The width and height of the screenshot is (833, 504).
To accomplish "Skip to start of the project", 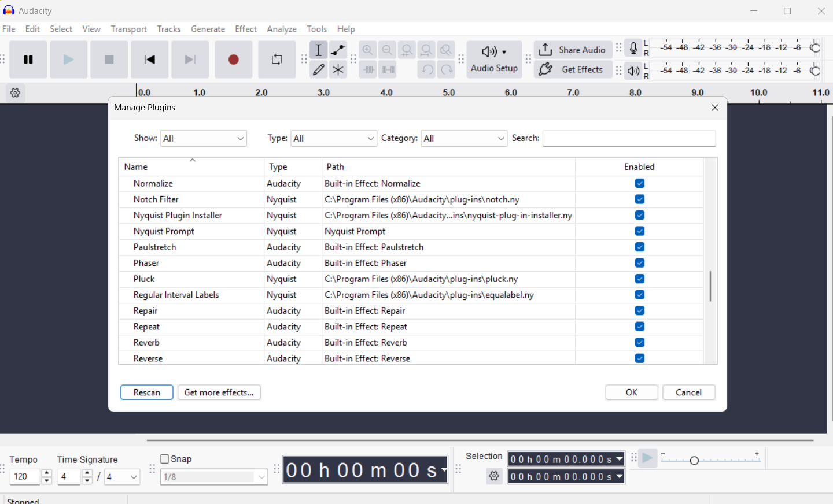I will [x=150, y=60].
